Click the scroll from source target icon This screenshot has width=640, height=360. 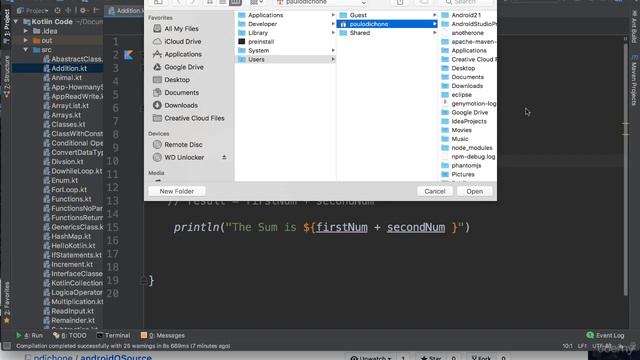(x=58, y=10)
